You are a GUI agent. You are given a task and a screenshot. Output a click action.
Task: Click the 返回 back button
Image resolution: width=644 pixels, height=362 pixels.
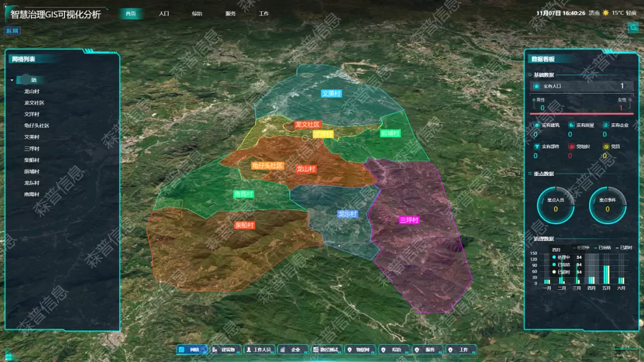pyautogui.click(x=13, y=31)
